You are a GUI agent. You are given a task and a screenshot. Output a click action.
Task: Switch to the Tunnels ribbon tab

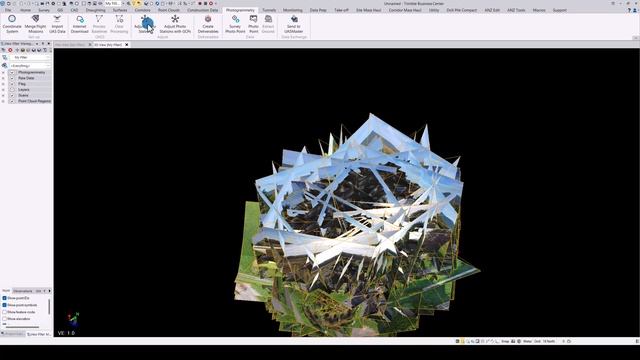point(269,10)
